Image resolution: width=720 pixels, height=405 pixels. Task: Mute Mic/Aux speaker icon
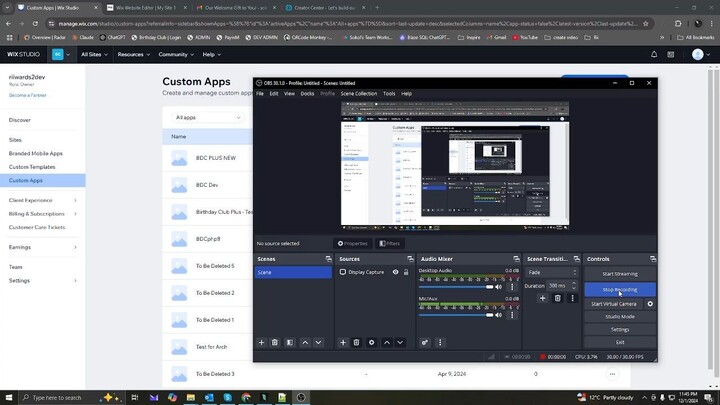(499, 315)
